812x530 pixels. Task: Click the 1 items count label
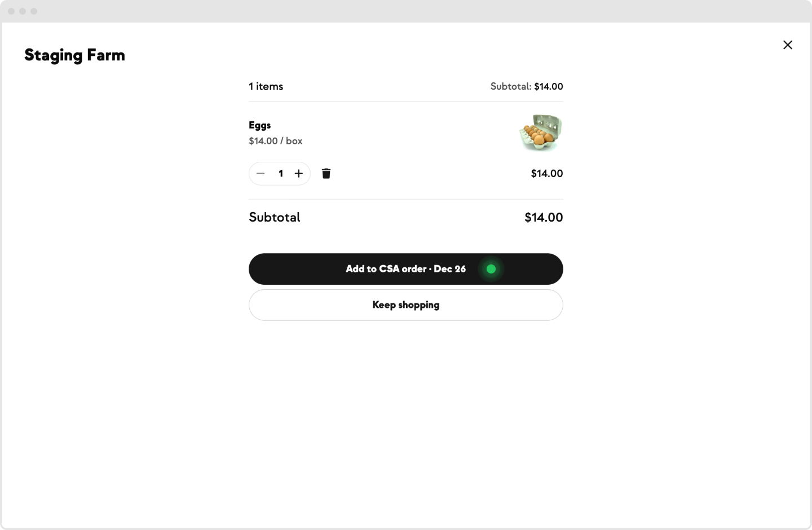pyautogui.click(x=266, y=86)
